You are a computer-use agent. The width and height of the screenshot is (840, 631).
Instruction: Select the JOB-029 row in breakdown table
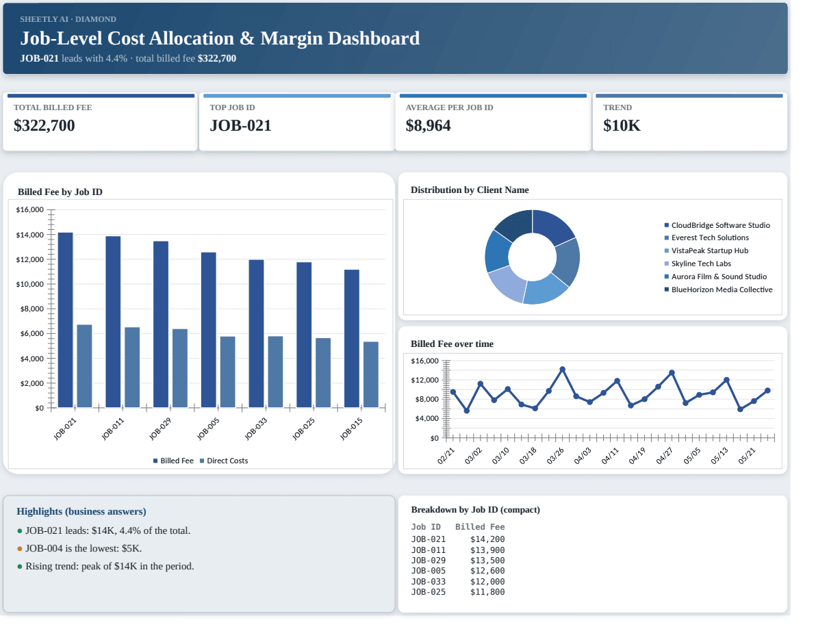tap(458, 561)
